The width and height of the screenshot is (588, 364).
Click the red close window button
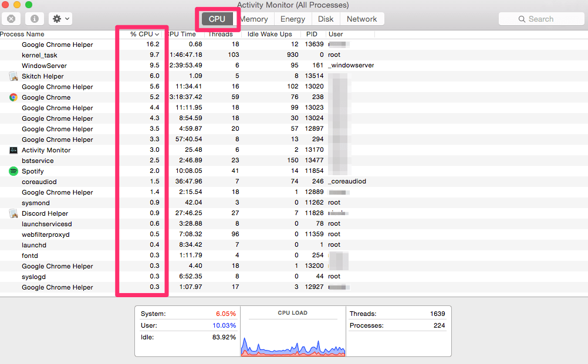[x=5, y=5]
